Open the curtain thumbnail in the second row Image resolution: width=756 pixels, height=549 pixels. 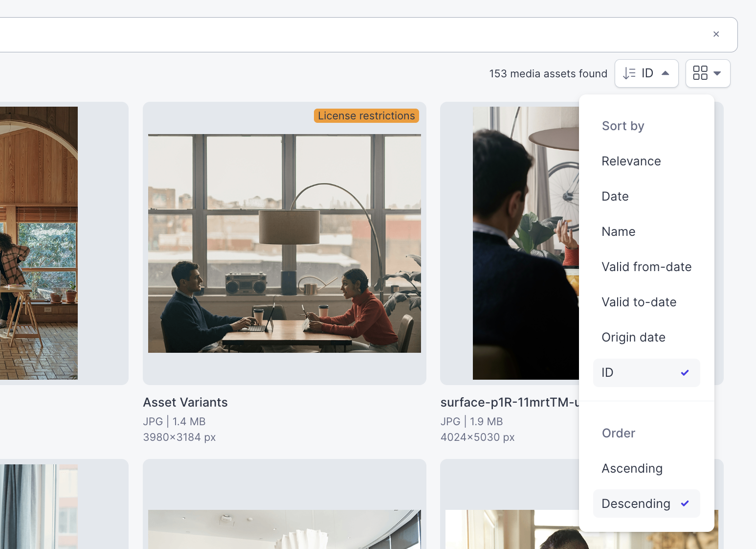click(39, 506)
